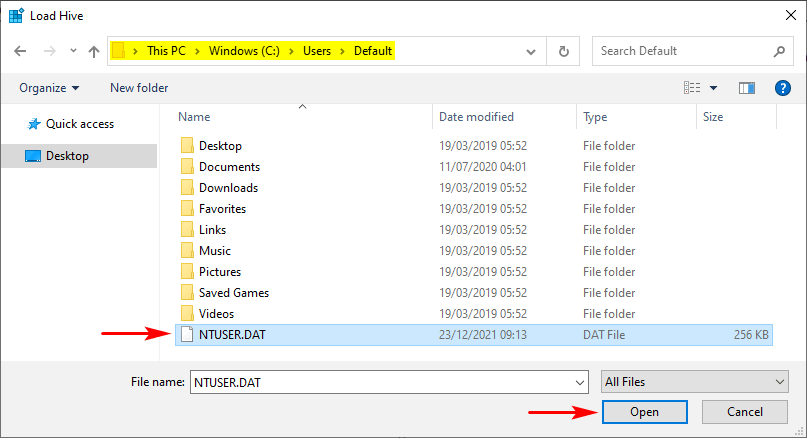
Task: Select the Downloads folder icon
Action: (x=187, y=188)
